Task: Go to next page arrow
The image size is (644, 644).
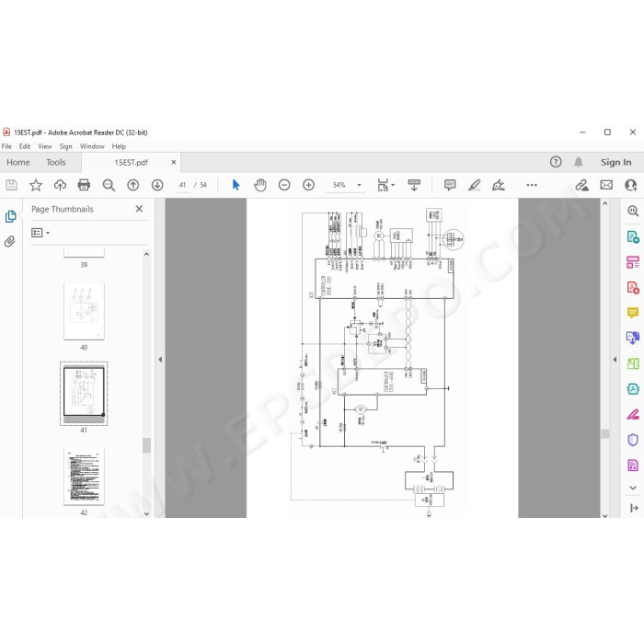Action: coord(157,185)
